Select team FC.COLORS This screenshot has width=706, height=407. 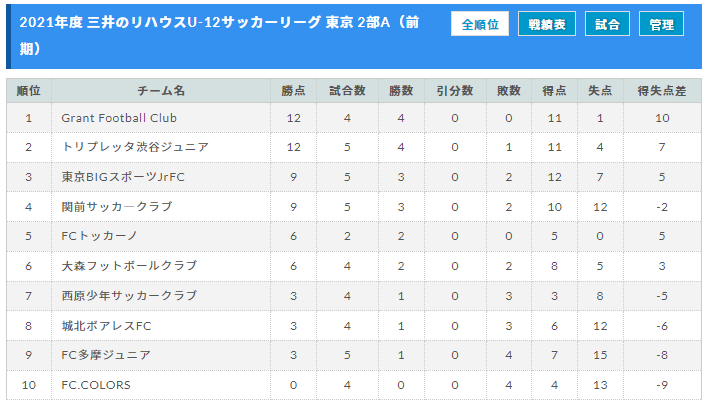point(96,385)
